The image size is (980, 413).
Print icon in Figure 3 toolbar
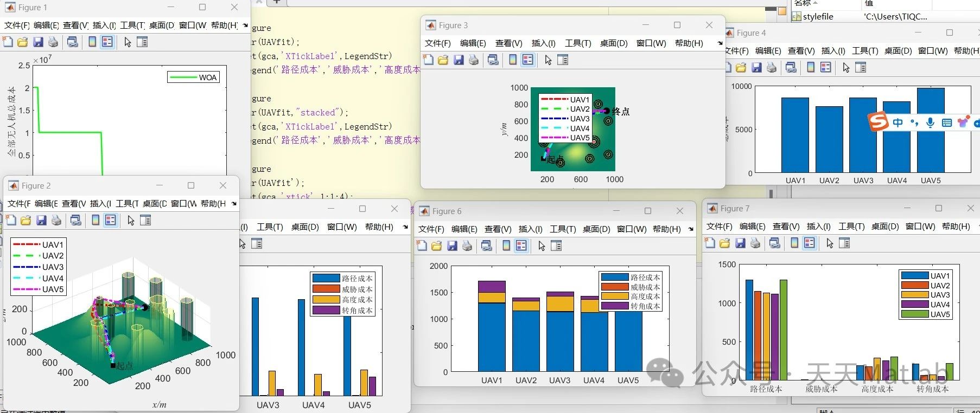click(473, 60)
